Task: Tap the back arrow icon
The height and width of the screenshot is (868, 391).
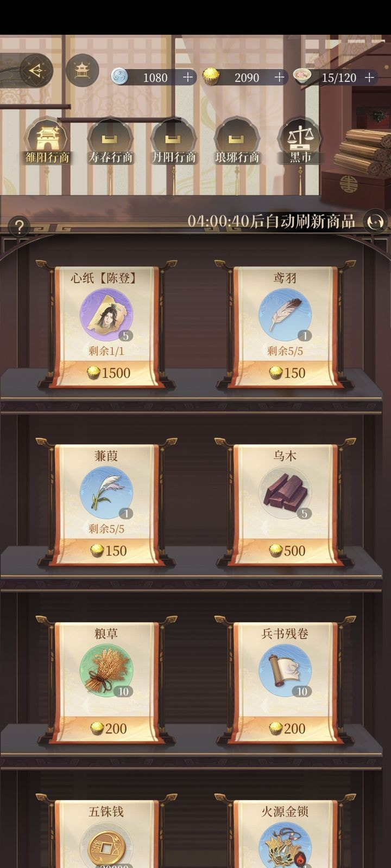Action: coord(36,71)
